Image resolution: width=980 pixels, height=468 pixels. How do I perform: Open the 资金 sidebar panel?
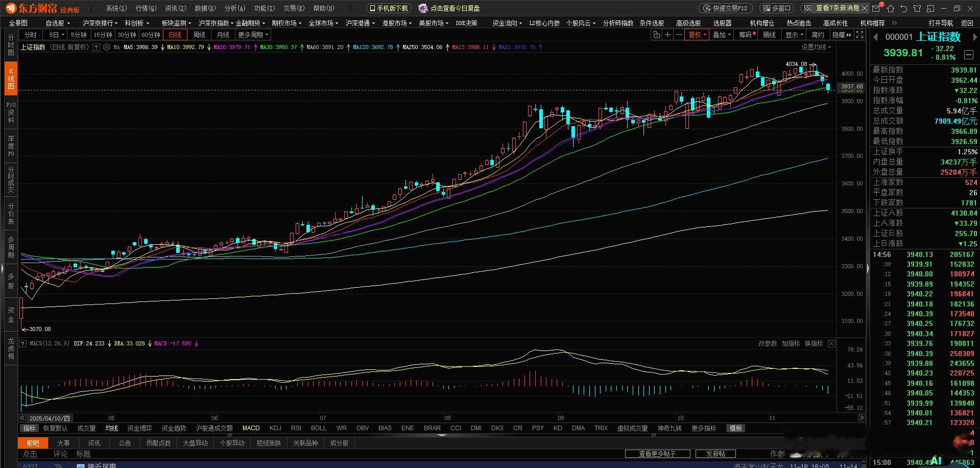click(x=11, y=315)
